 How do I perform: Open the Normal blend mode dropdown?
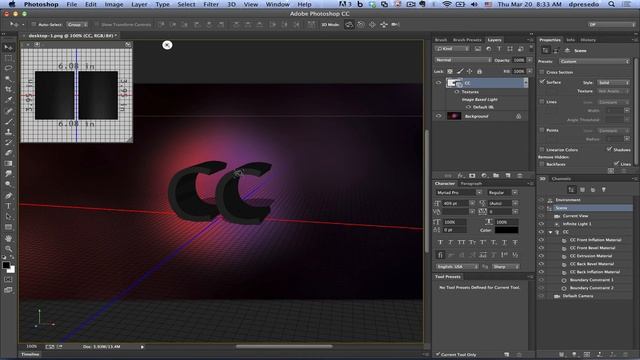pos(463,60)
